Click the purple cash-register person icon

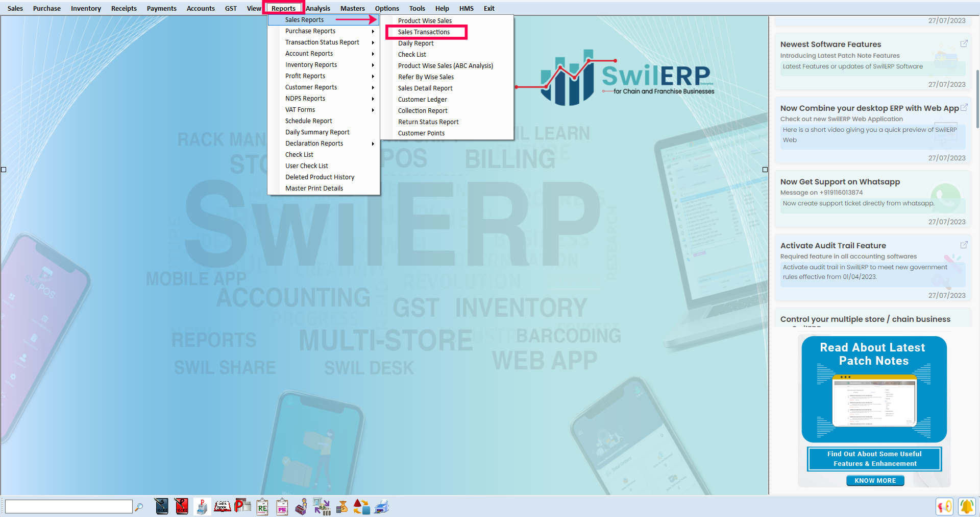tap(301, 506)
